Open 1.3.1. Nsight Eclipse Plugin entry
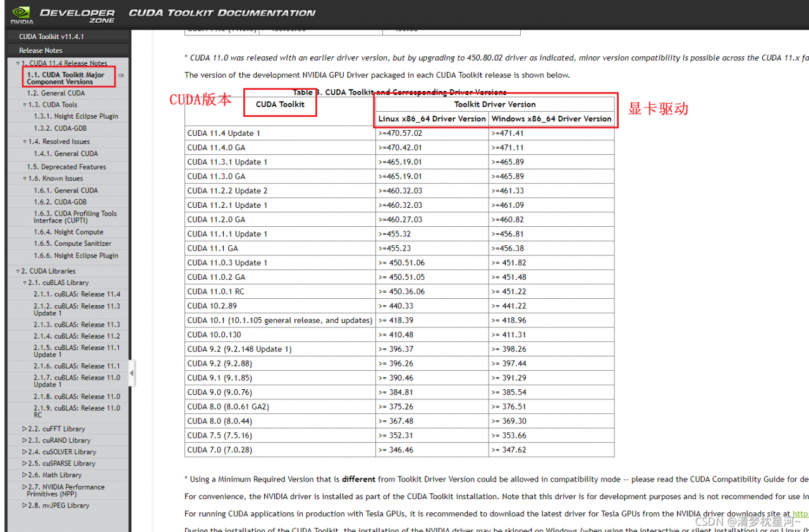Image resolution: width=809 pixels, height=532 pixels. click(x=76, y=116)
